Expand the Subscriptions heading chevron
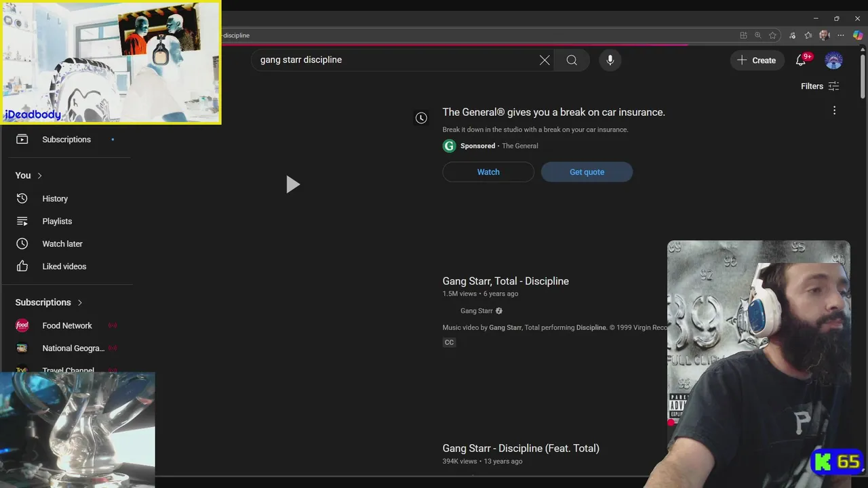Viewport: 868px width, 488px height. [x=79, y=302]
